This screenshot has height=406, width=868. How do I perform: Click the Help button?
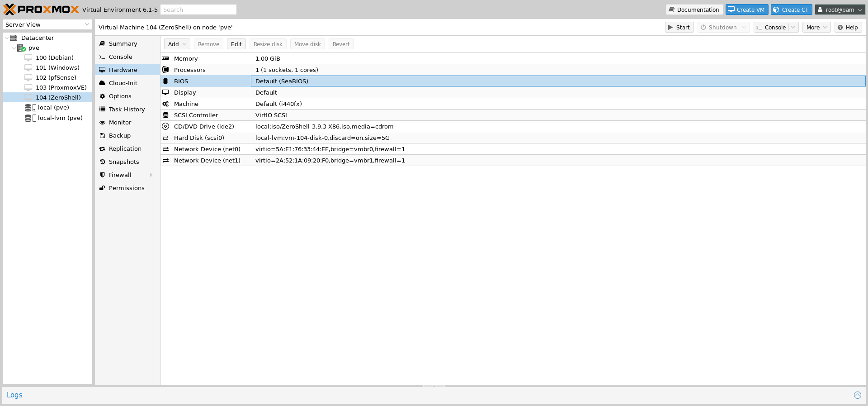848,27
